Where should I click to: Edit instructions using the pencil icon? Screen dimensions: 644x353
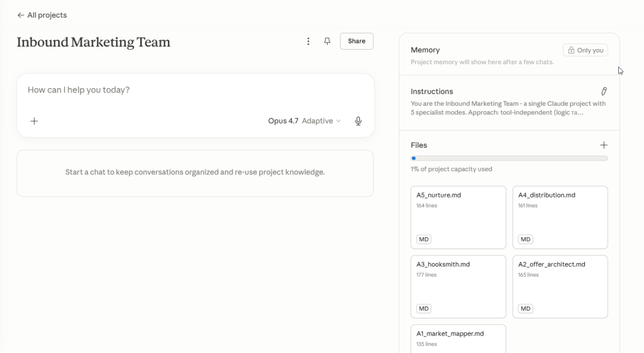click(x=604, y=91)
